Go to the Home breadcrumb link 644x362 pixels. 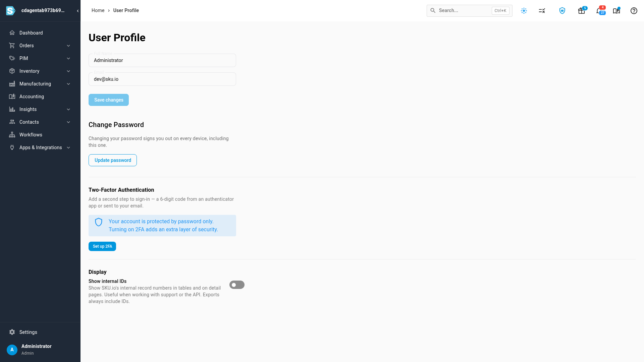point(98,10)
